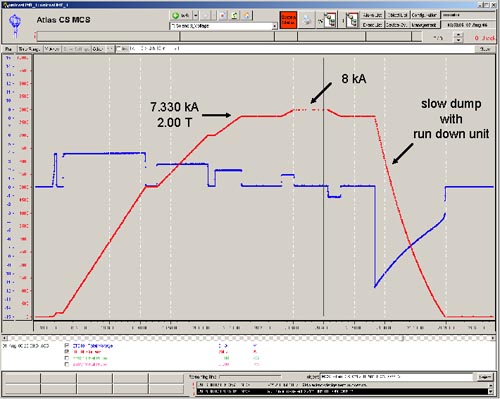Click the red stop icon in toolbar
The image size is (500, 399).
tap(223, 15)
